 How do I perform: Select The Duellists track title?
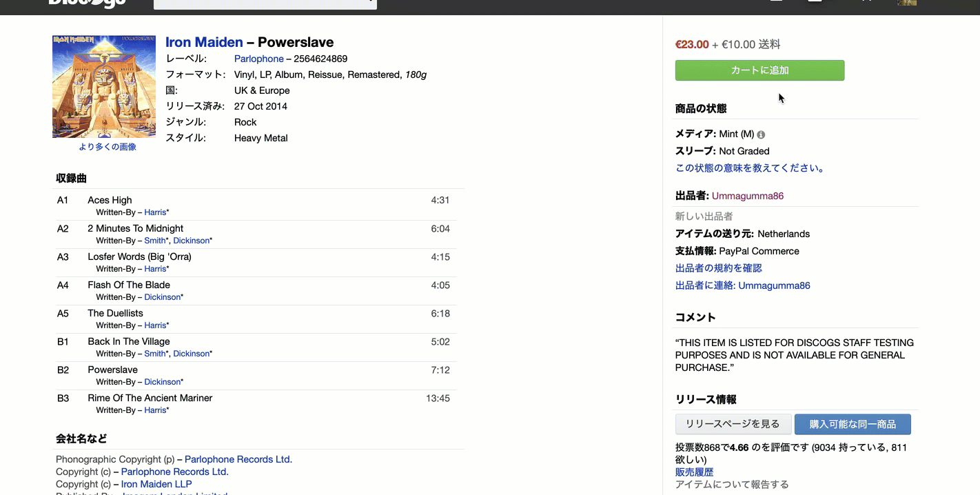tap(115, 313)
